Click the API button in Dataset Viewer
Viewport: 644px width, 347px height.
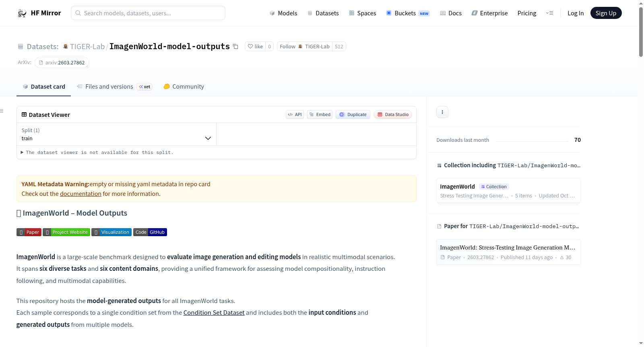[295, 114]
